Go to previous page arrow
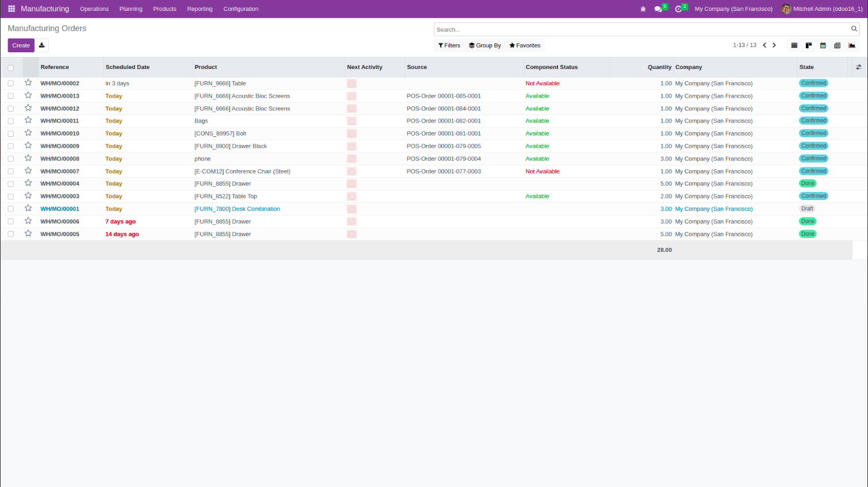Image resolution: width=868 pixels, height=487 pixels. point(765,45)
